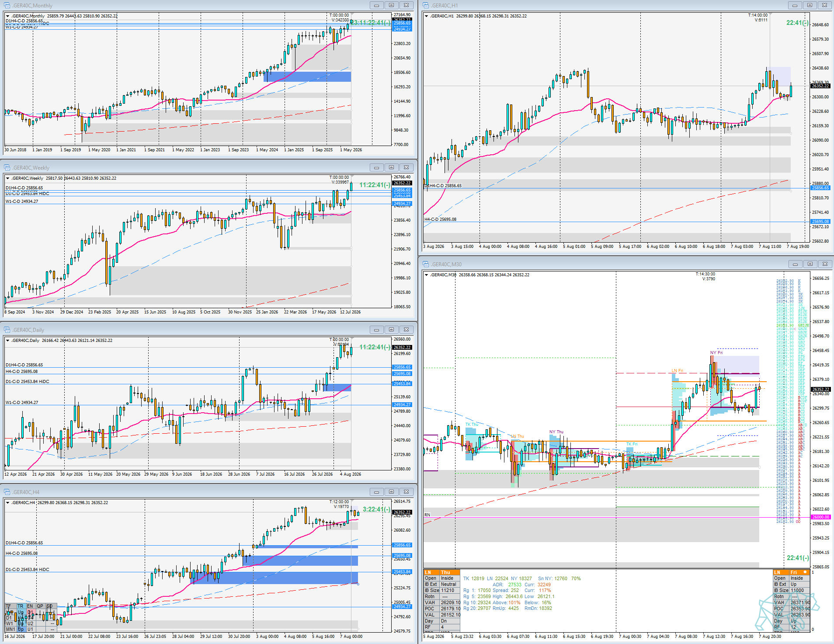
Task: Maximize the GER40C,Weekly chart window
Action: (x=391, y=167)
